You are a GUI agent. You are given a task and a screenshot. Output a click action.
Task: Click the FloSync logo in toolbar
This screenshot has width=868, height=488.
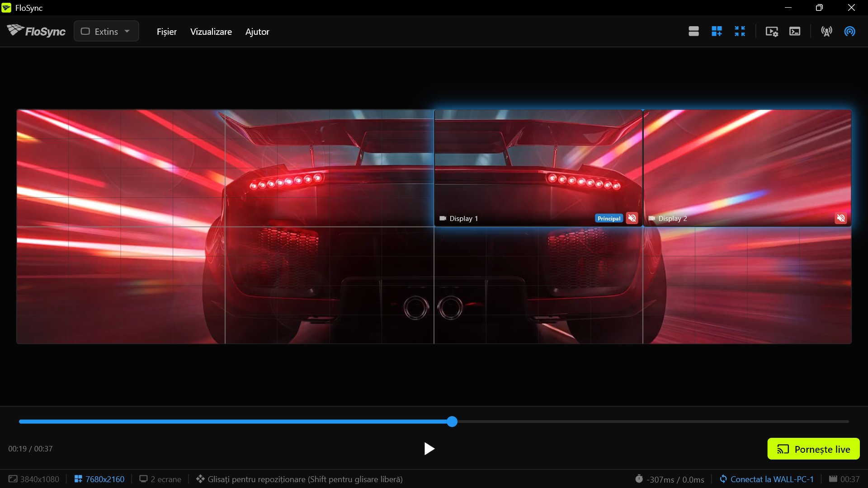(x=36, y=31)
